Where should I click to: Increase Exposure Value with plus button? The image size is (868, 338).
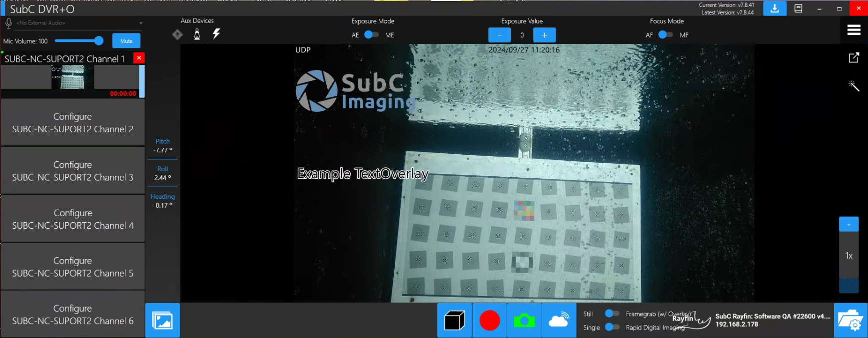pyautogui.click(x=544, y=35)
